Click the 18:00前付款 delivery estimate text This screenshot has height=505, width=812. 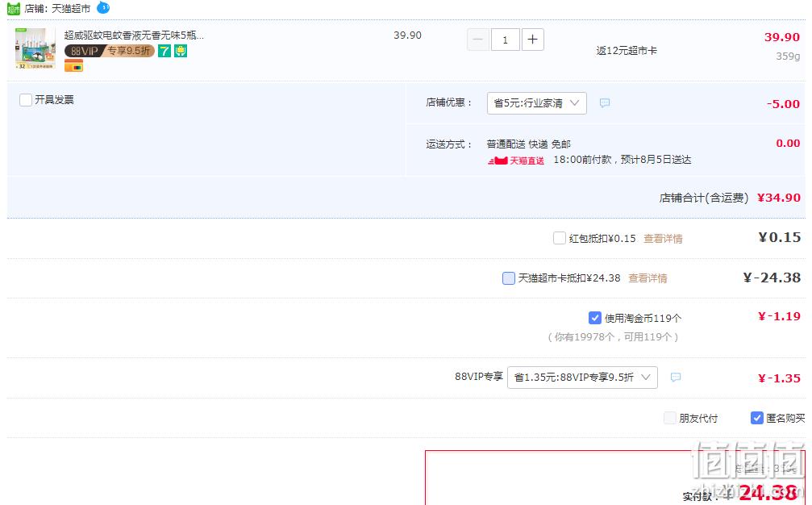pyautogui.click(x=623, y=160)
